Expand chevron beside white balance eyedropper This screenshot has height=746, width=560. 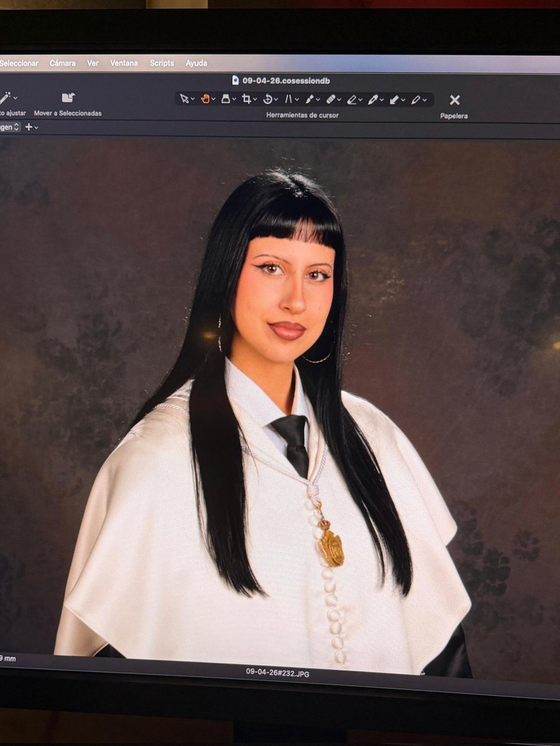(x=382, y=99)
